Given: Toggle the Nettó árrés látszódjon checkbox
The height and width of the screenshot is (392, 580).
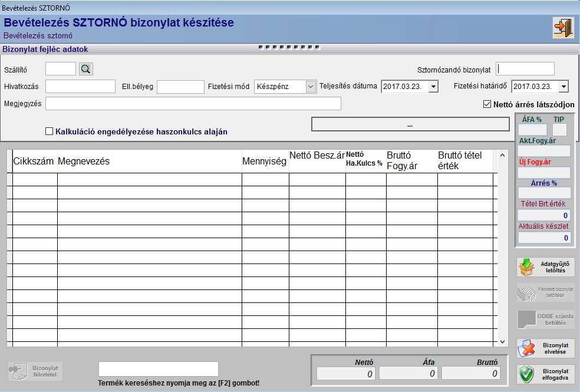Looking at the screenshot, I should pyautogui.click(x=487, y=105).
